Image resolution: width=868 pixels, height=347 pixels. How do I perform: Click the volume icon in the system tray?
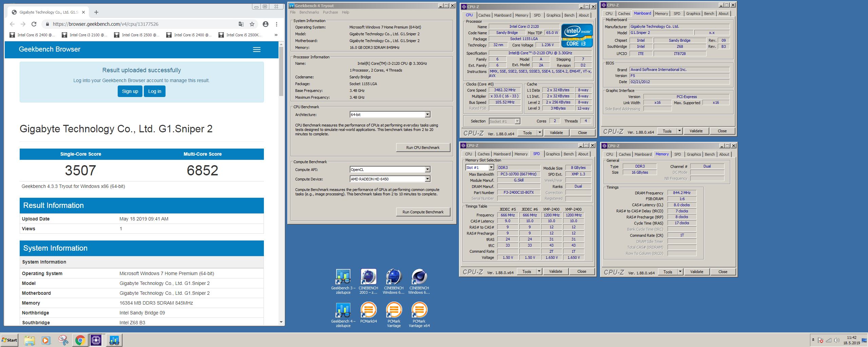[837, 340]
